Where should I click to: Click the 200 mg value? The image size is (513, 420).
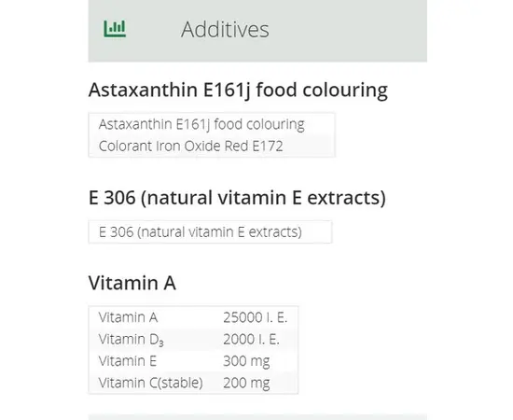coord(246,383)
